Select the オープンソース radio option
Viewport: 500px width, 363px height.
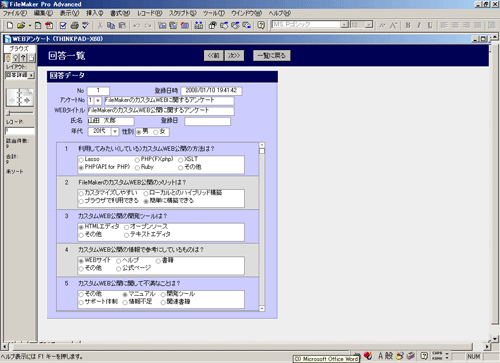pyautogui.click(x=126, y=227)
